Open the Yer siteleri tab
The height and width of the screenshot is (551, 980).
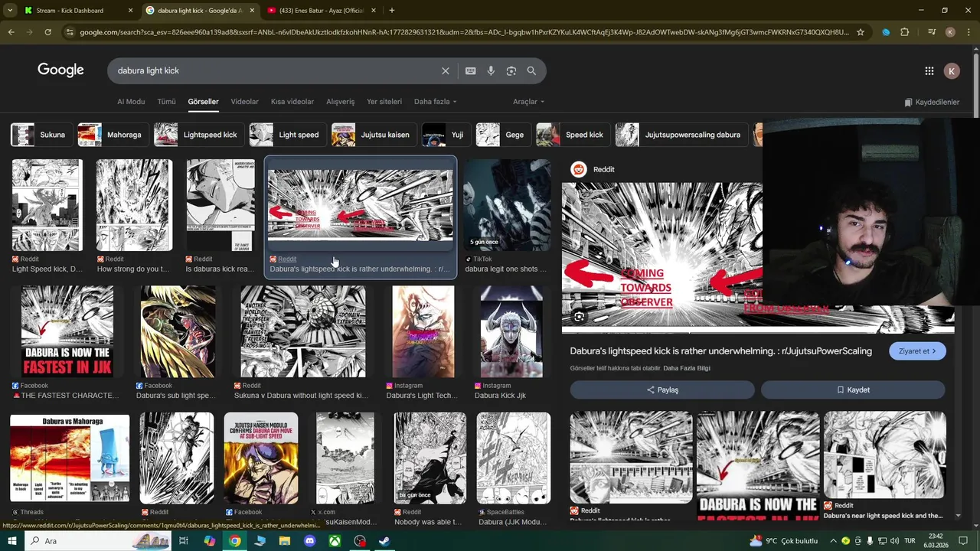pos(384,102)
